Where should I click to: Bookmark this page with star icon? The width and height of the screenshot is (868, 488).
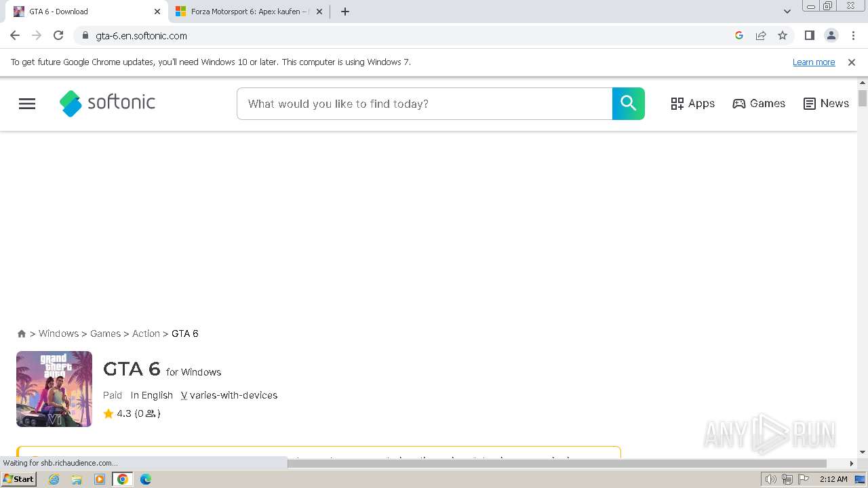pyautogui.click(x=783, y=35)
